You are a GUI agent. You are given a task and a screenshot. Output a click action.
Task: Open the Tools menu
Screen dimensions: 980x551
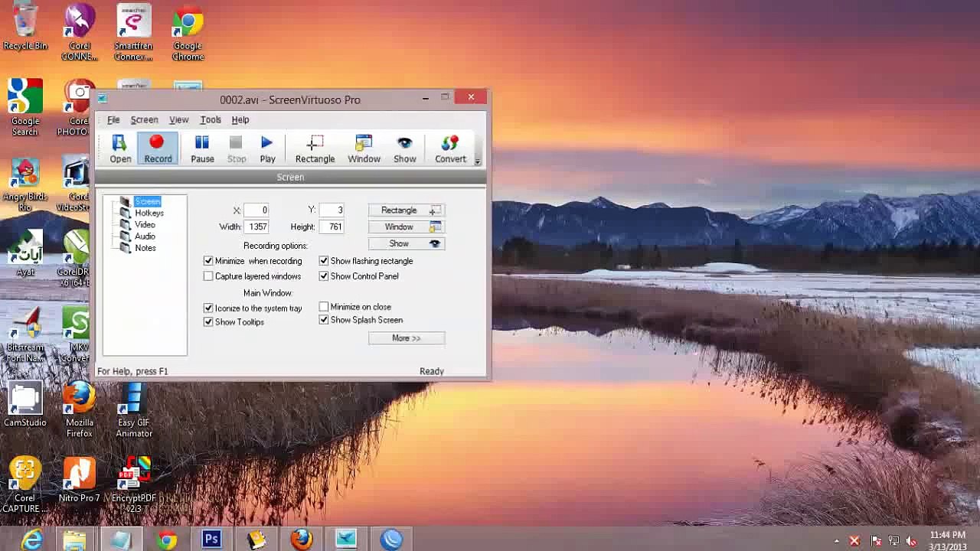(x=211, y=120)
